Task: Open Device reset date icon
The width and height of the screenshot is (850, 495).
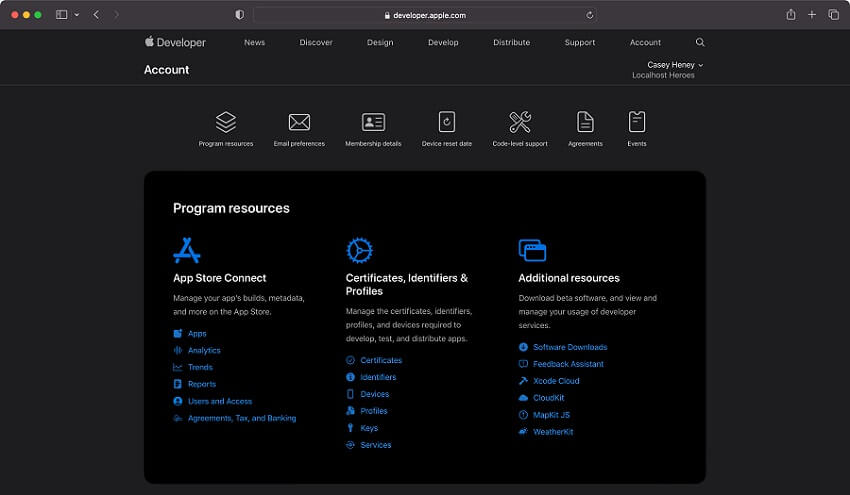Action: click(x=447, y=122)
